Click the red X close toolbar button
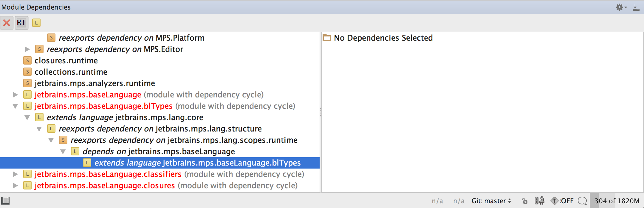 (7, 23)
